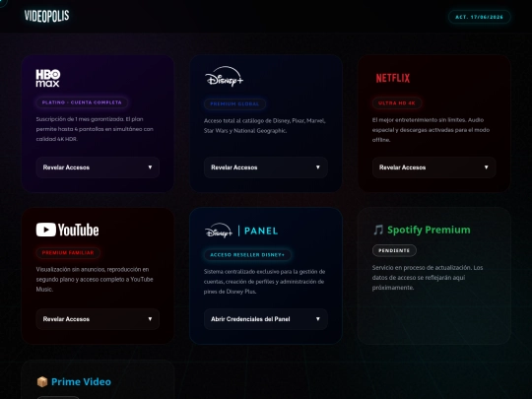Open Abrir Credenciales del Panel dropdown
532x399 pixels.
click(266, 319)
